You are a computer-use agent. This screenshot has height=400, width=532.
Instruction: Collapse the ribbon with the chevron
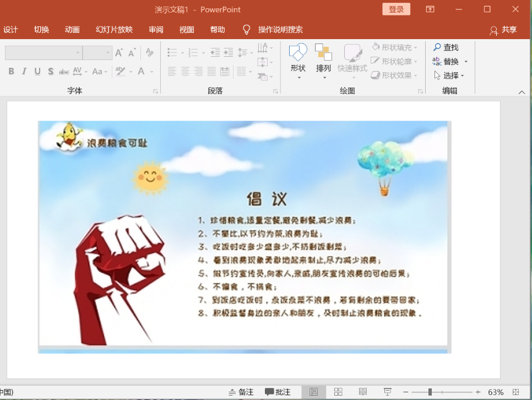pos(522,93)
